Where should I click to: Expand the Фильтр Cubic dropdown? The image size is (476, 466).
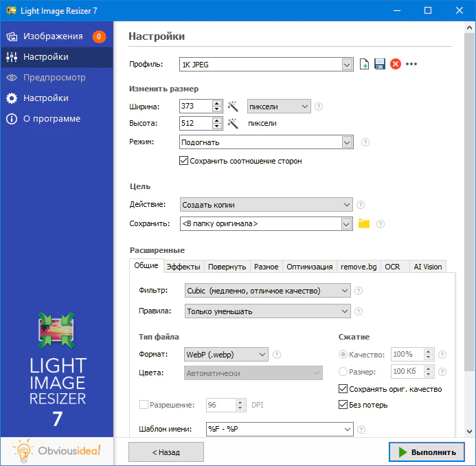pyautogui.click(x=345, y=291)
